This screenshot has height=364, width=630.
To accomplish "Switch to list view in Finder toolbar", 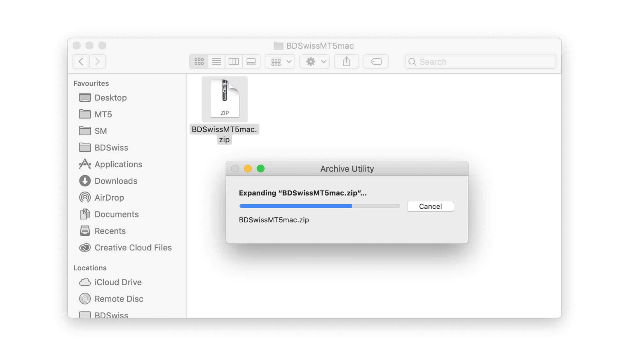I will pos(217,61).
